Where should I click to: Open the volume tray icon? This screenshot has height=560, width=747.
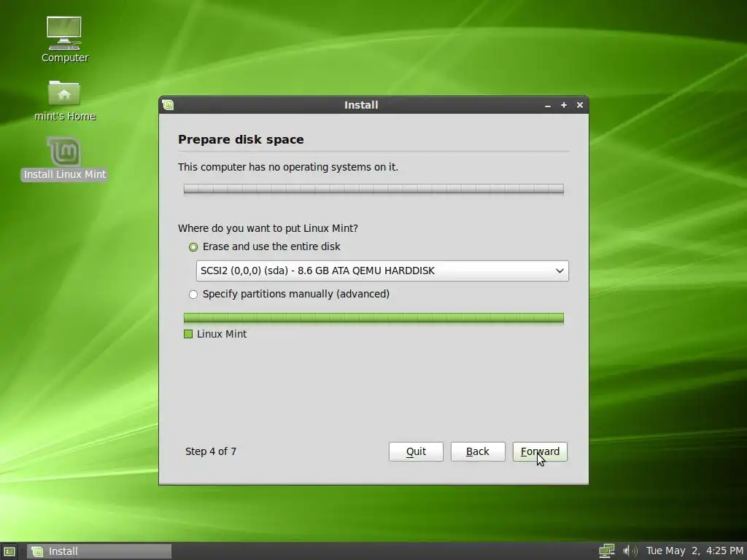[x=630, y=551]
